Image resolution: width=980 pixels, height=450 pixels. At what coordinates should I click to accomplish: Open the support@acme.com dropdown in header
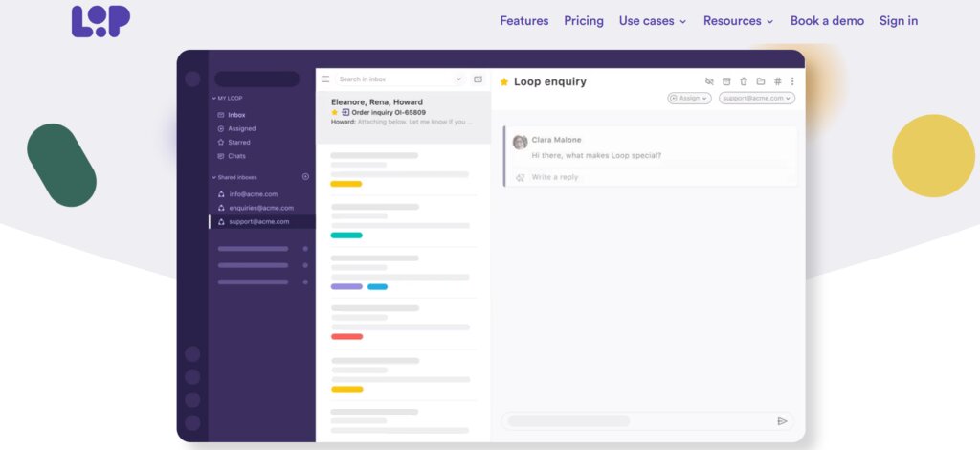(757, 98)
